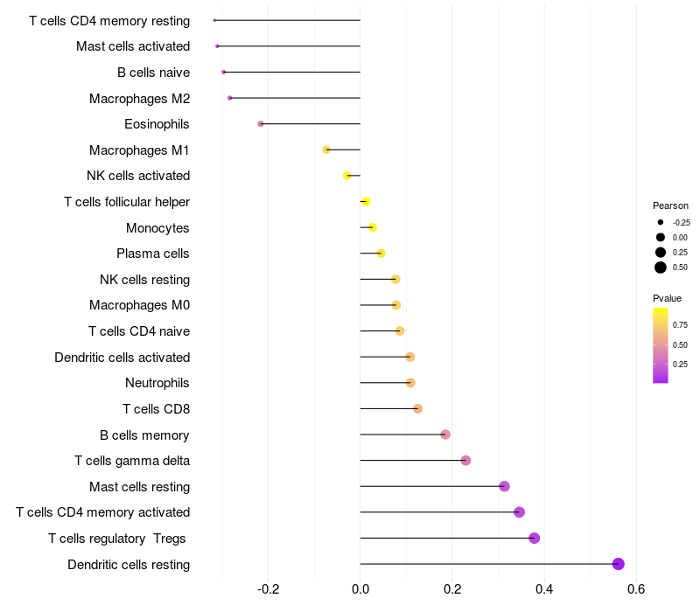Click the Pvalue legend title
The width and height of the screenshot is (700, 612).
(667, 298)
